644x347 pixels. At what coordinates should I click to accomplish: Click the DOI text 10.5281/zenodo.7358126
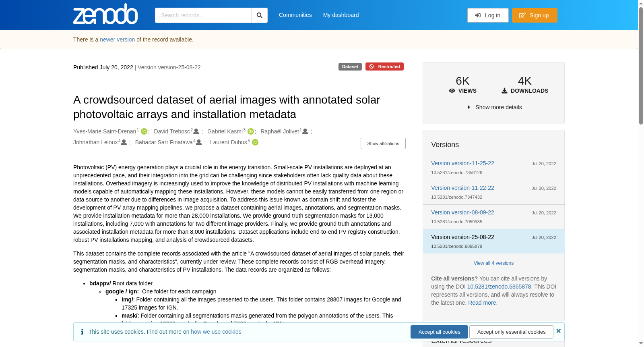coord(456,172)
